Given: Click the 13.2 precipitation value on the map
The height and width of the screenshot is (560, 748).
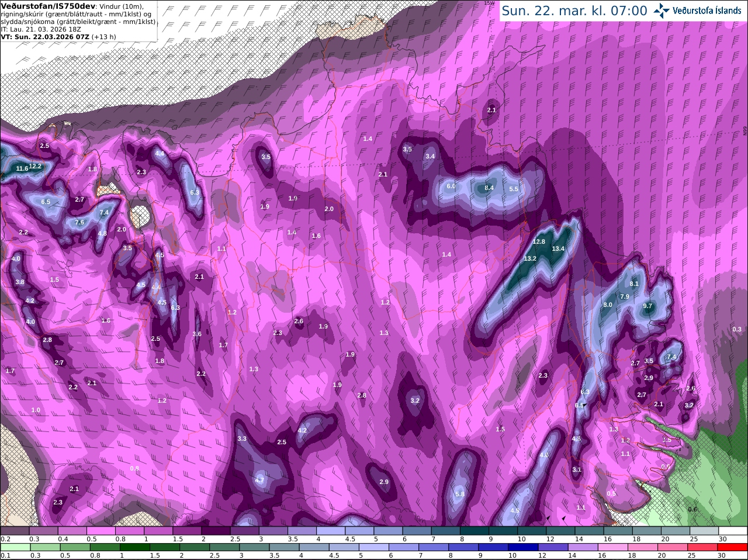Looking at the screenshot, I should point(530,258).
